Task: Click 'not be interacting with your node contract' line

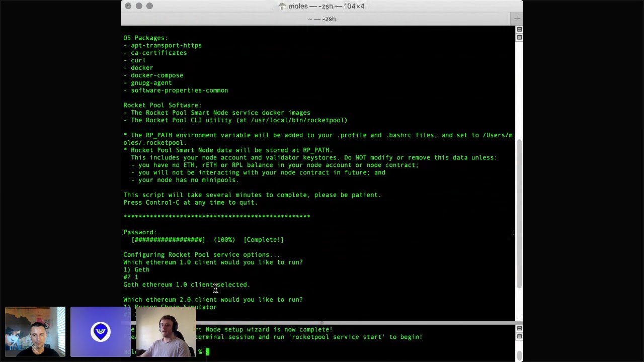Action: pyautogui.click(x=258, y=172)
